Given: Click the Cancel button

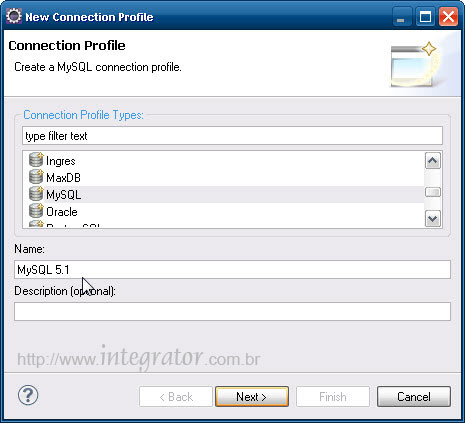Looking at the screenshot, I should click(x=414, y=397).
